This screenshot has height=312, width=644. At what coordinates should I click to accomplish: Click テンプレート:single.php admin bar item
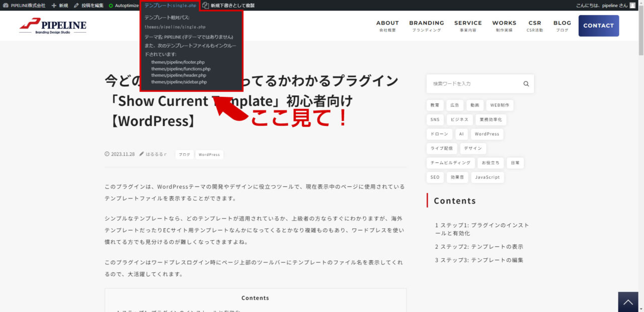coord(170,5)
